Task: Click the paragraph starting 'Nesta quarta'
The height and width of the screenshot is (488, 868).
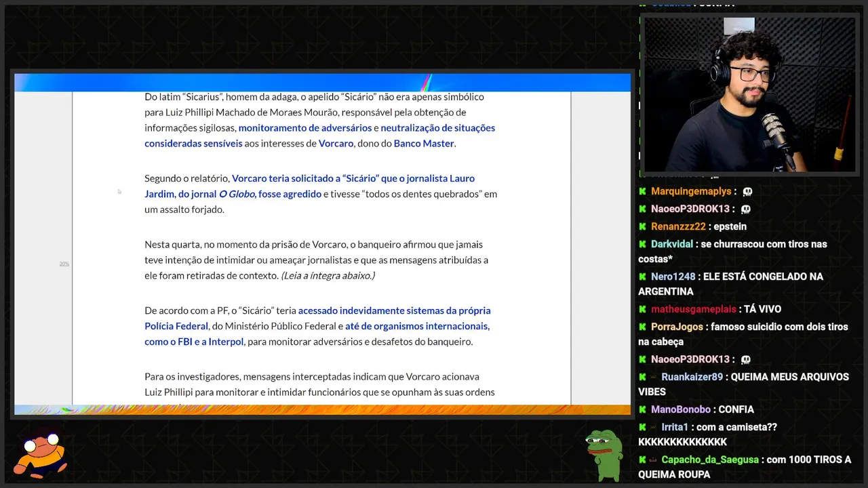Action: point(317,260)
